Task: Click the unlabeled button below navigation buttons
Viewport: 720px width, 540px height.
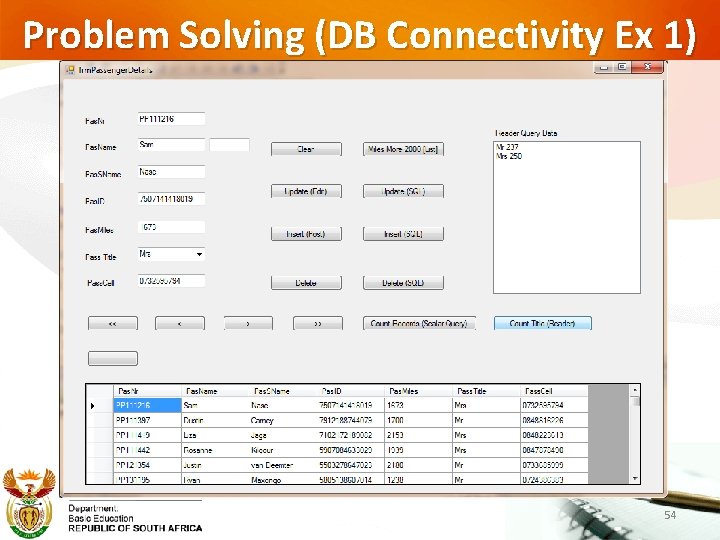Action: pos(112,359)
